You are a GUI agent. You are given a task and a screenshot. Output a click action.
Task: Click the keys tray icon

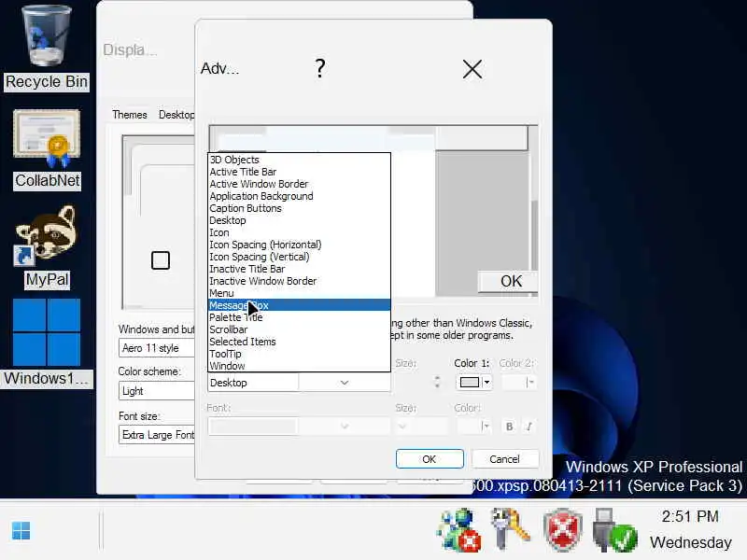[x=510, y=527]
